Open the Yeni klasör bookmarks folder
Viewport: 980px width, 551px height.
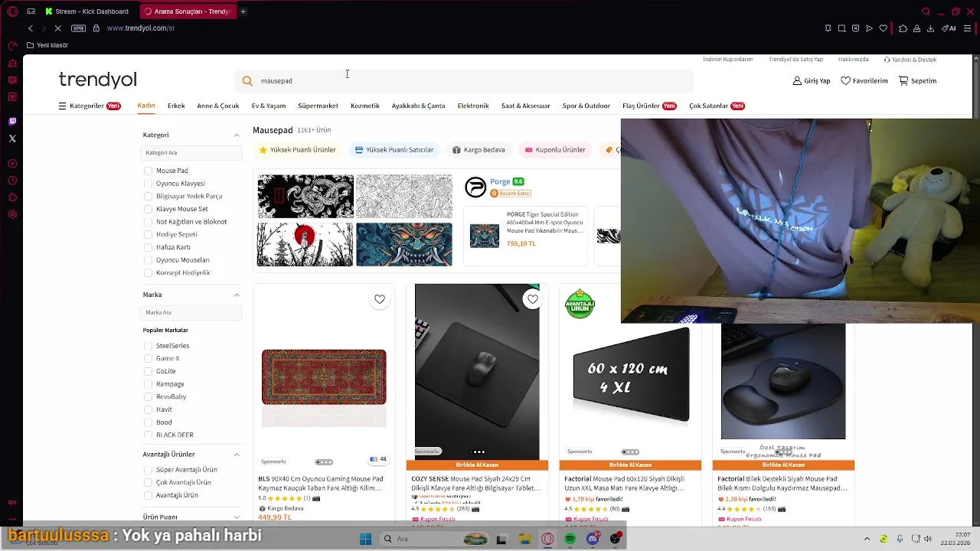coord(47,45)
